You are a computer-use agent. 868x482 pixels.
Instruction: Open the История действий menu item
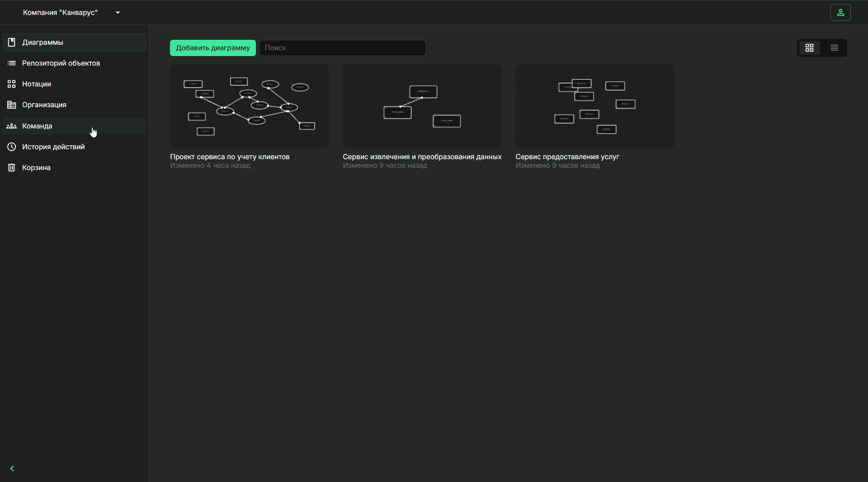coord(53,147)
